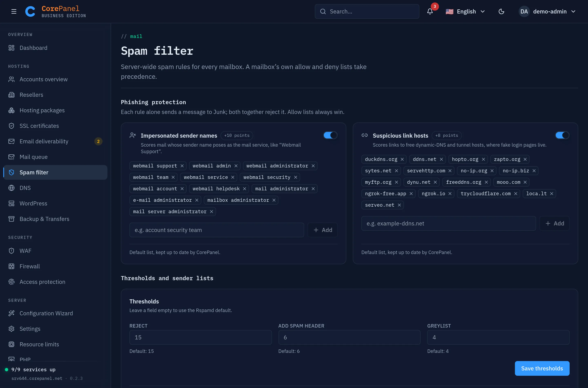Click the CorePanel logo
This screenshot has height=388, width=588.
click(55, 11)
